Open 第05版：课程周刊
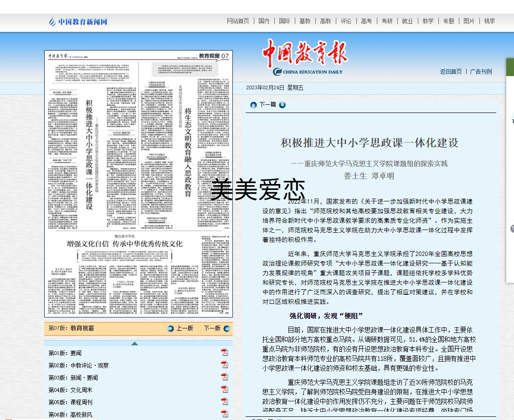 (71, 402)
